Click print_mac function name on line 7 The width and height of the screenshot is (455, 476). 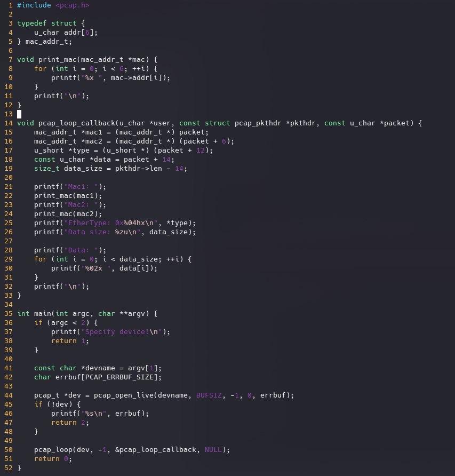coord(58,60)
